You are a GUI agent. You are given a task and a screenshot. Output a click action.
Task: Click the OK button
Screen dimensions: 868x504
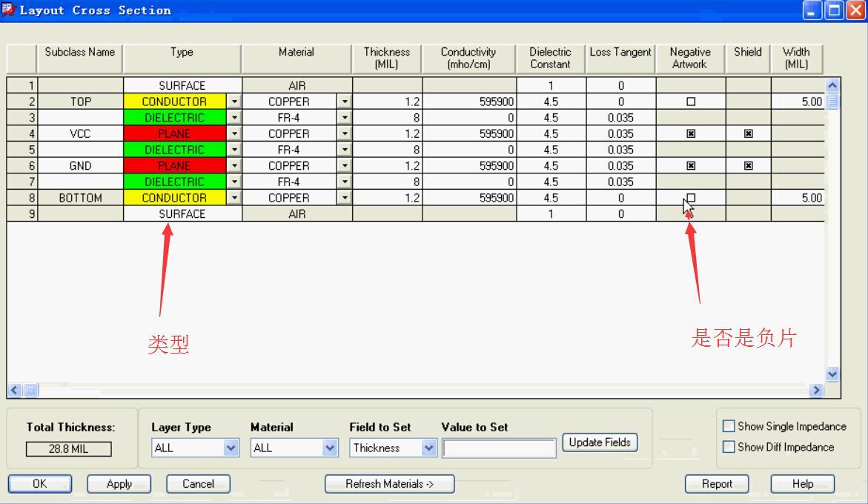(40, 484)
